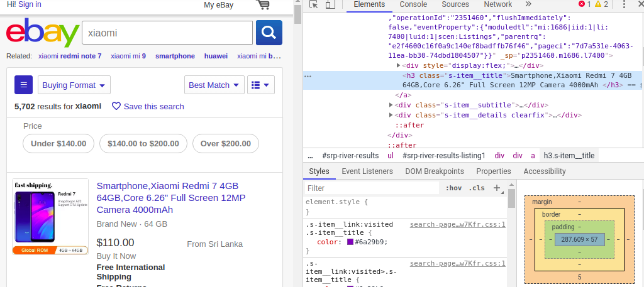This screenshot has height=287, width=644.
Task: Select #srp-river-results-listing1 breadcrumb
Action: (443, 156)
